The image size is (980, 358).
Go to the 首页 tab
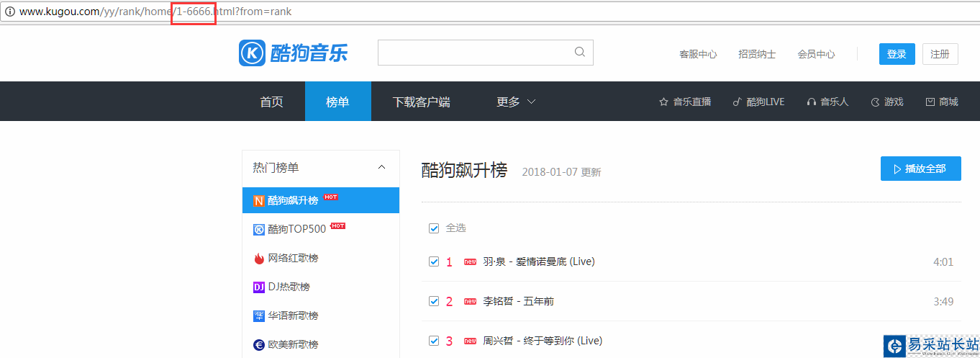(x=271, y=102)
